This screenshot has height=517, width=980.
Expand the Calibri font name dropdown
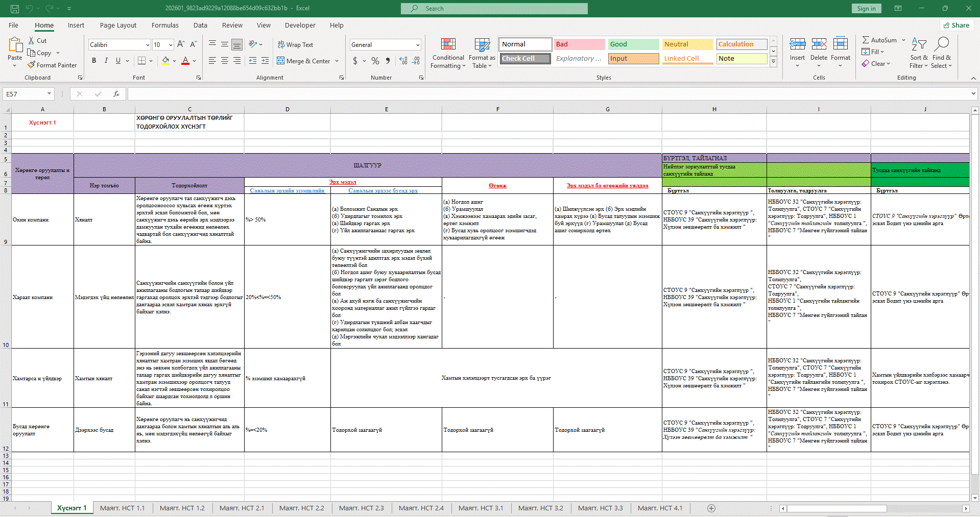point(148,45)
